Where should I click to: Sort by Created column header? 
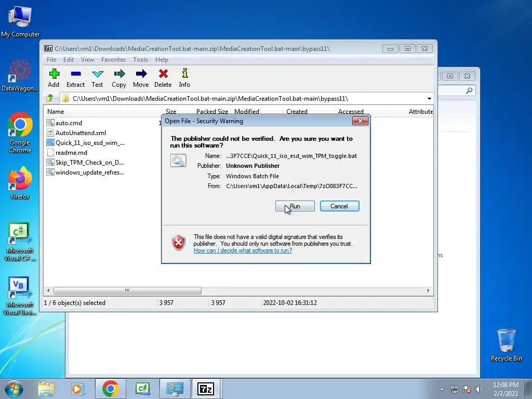[309, 112]
